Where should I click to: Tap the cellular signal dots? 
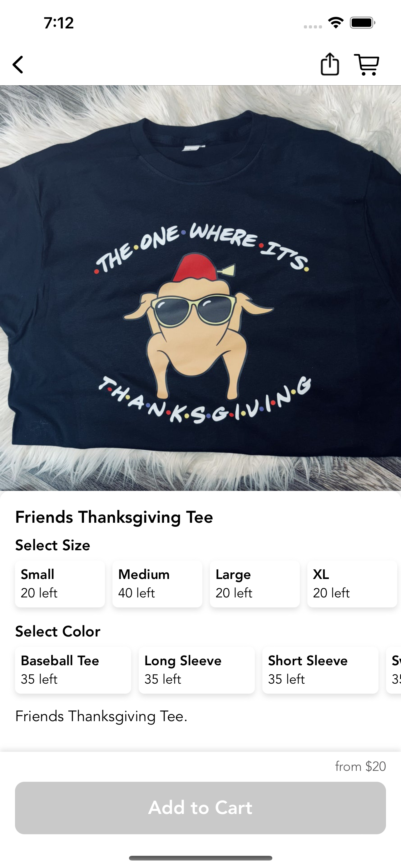click(313, 27)
